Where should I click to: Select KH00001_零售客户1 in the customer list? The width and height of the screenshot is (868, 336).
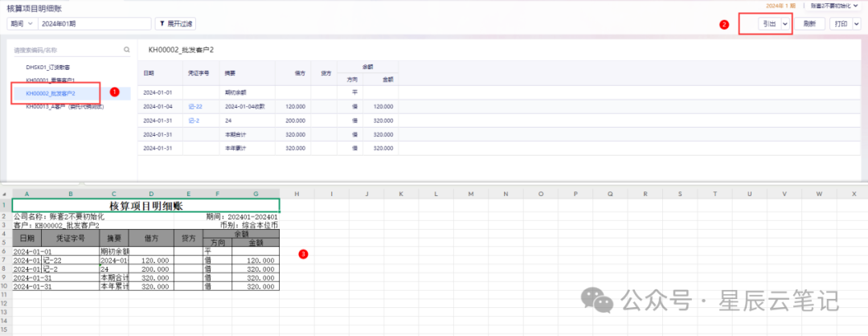(x=51, y=80)
